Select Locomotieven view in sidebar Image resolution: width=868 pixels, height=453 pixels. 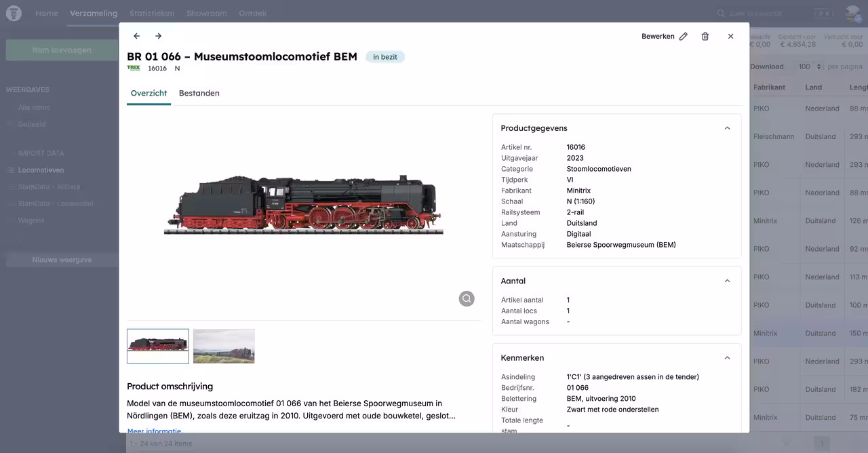point(41,170)
